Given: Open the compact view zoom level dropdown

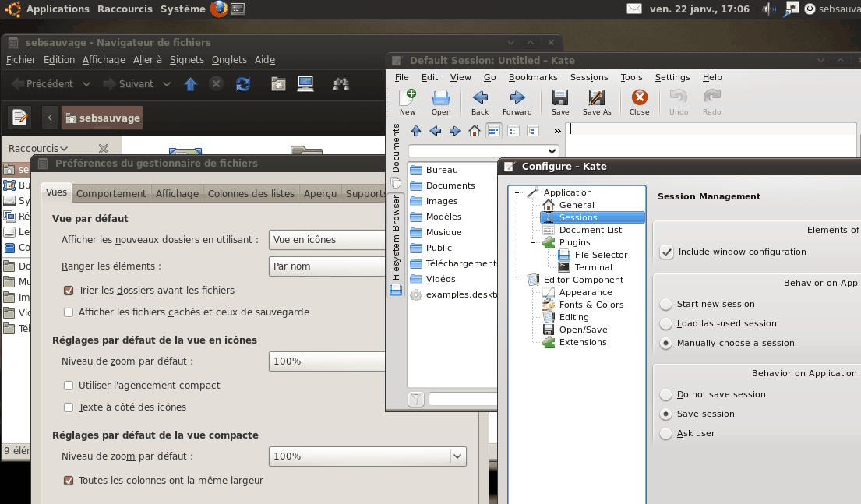Looking at the screenshot, I should click(x=367, y=456).
